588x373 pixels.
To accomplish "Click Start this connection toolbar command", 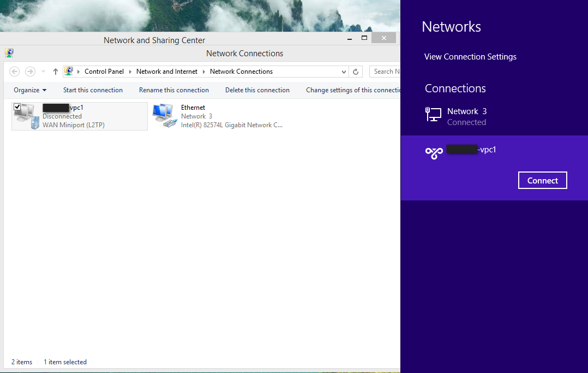I will 93,90.
